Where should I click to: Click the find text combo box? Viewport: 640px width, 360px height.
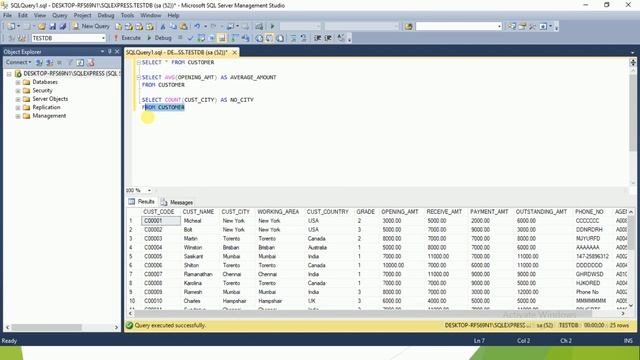point(458,26)
